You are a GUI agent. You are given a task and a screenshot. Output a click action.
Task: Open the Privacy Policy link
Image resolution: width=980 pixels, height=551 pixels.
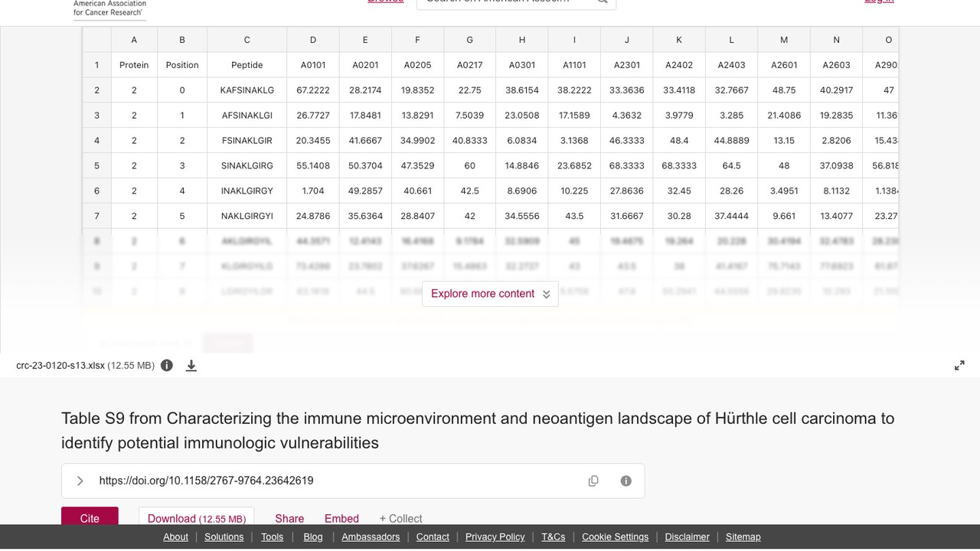[495, 537]
